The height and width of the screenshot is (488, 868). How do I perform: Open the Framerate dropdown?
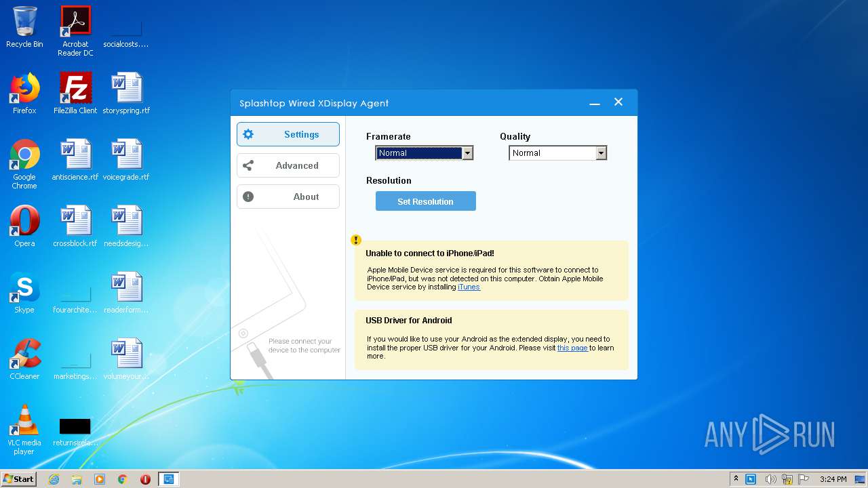pos(425,153)
